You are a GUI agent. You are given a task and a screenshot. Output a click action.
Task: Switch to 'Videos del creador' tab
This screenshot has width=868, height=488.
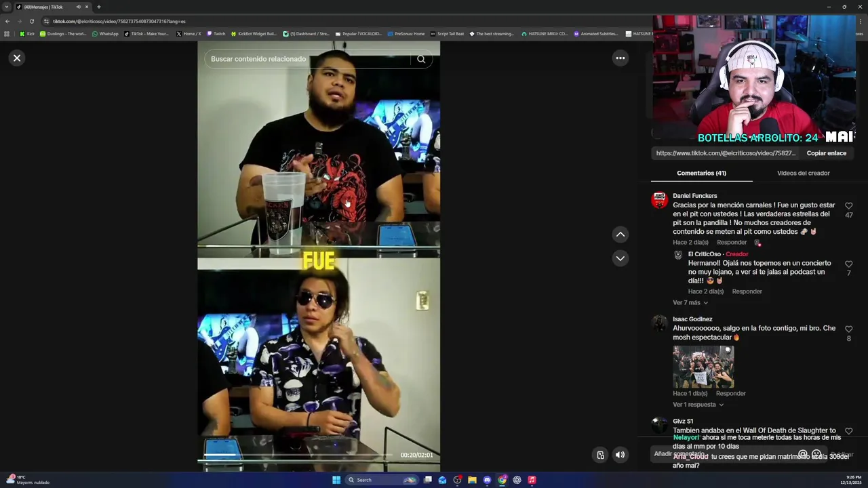[x=803, y=173]
